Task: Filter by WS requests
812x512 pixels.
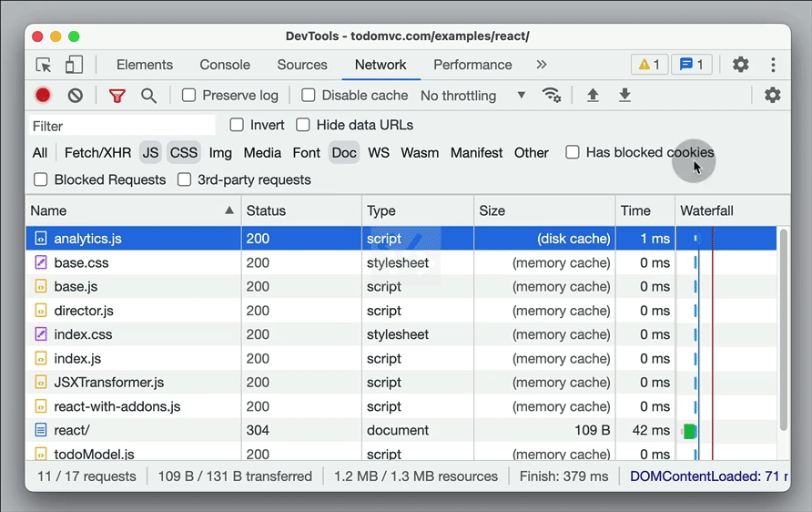Action: [379, 153]
